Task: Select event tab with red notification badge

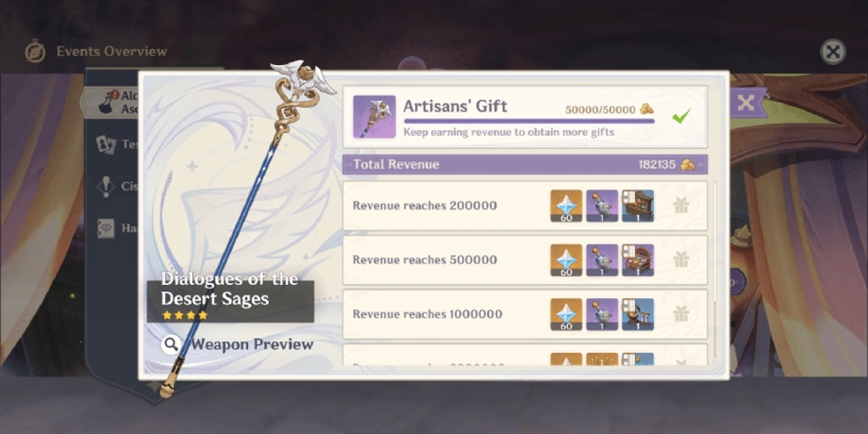Action: [x=112, y=102]
